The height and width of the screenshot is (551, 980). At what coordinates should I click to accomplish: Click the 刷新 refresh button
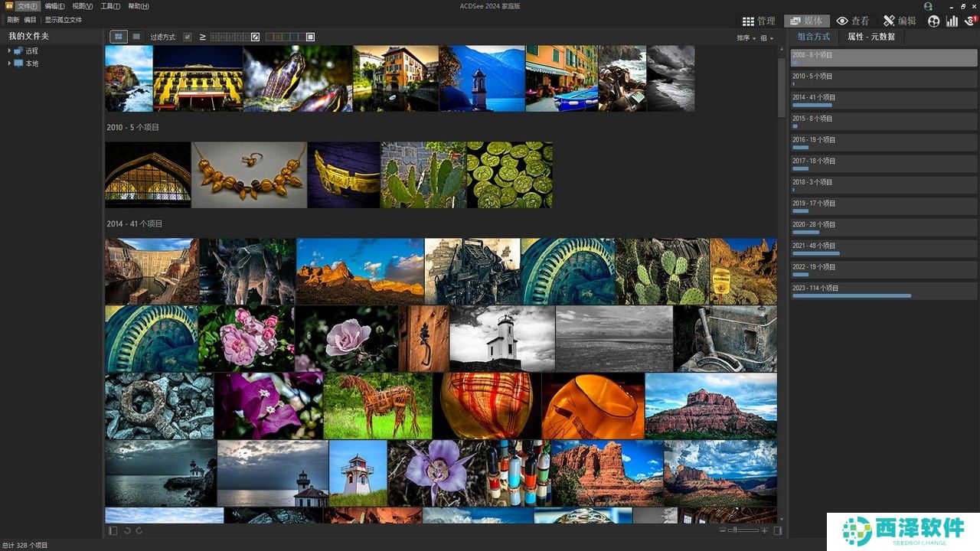point(13,20)
